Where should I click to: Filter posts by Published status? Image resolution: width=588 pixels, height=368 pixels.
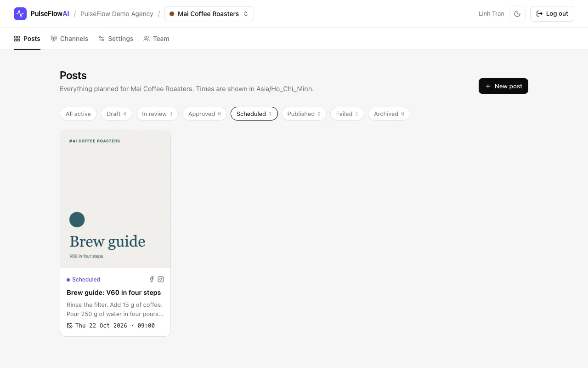304,114
